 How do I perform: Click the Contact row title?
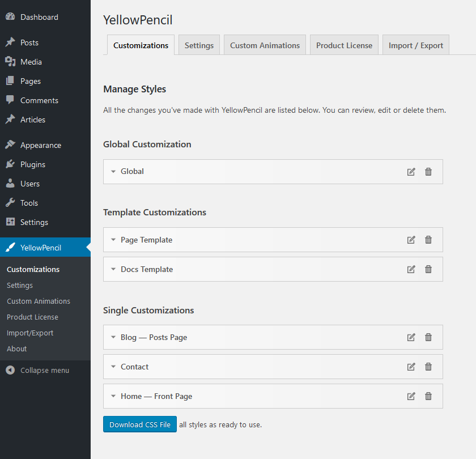pos(134,367)
